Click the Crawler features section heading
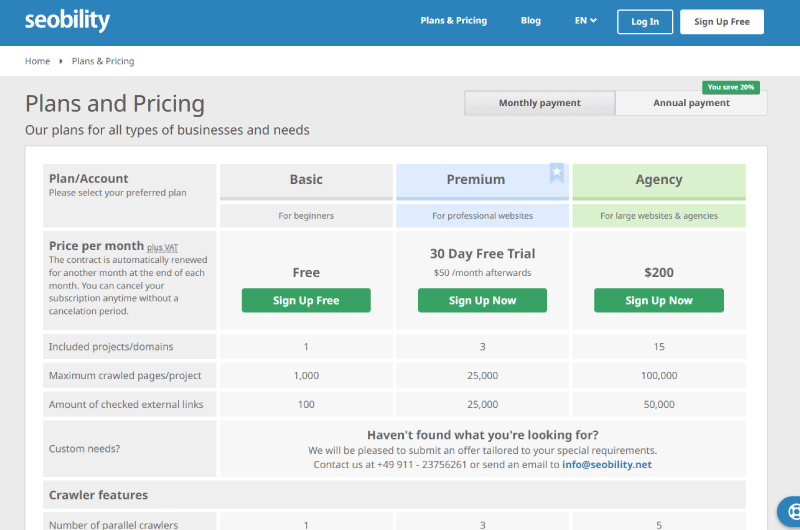The height and width of the screenshot is (530, 800). tap(98, 495)
